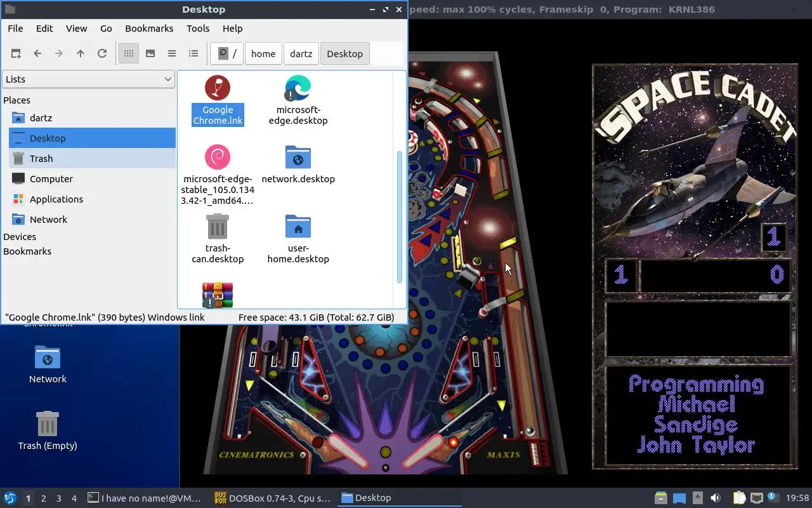Image resolution: width=812 pixels, height=508 pixels.
Task: Switch to icon view mode
Action: point(129,54)
